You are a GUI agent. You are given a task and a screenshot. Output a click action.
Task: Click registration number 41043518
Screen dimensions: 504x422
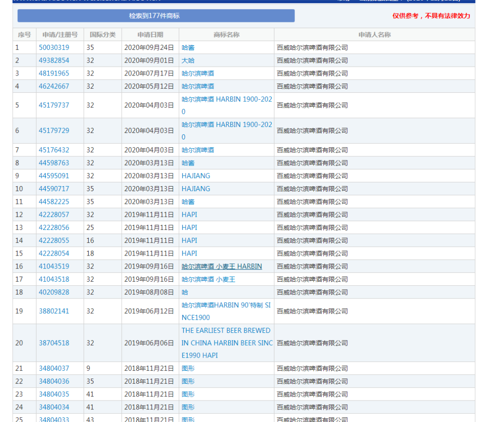[54, 279]
